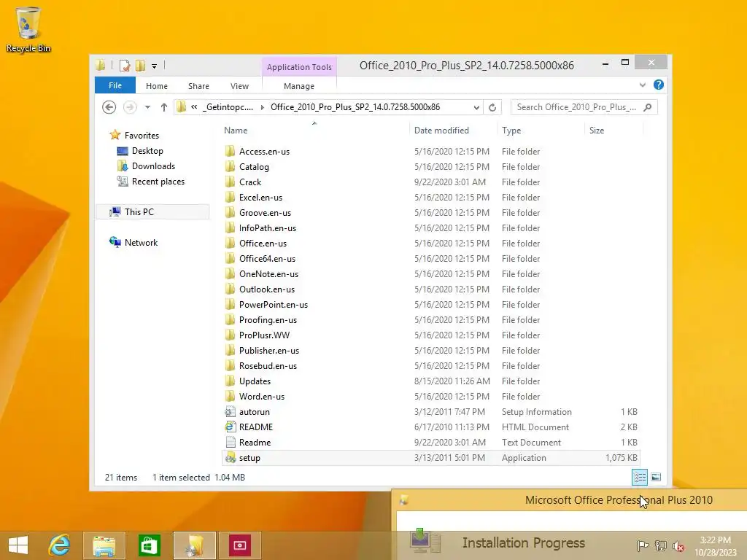The image size is (747, 560).
Task: Select the Office64.en-us folder
Action: 267,259
